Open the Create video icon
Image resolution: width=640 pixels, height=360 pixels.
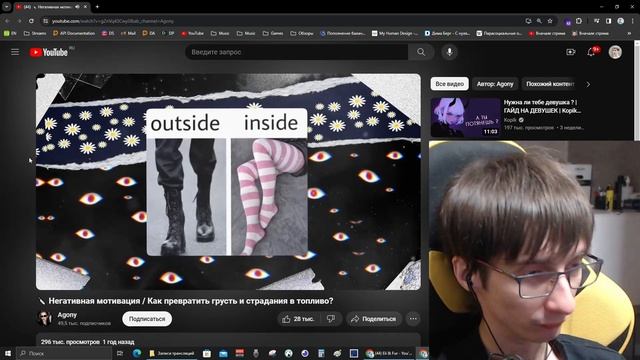click(571, 52)
